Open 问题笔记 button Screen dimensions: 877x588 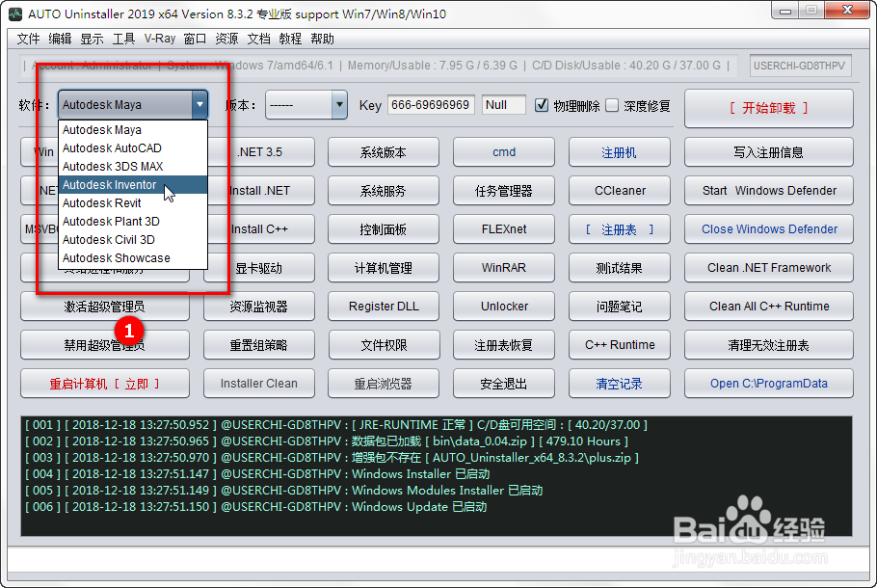point(619,307)
